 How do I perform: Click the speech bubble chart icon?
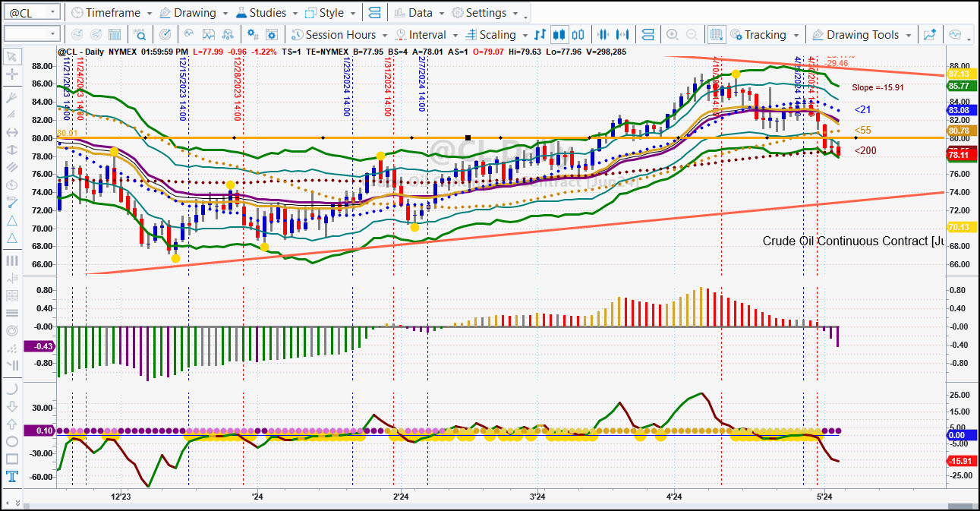(955, 34)
